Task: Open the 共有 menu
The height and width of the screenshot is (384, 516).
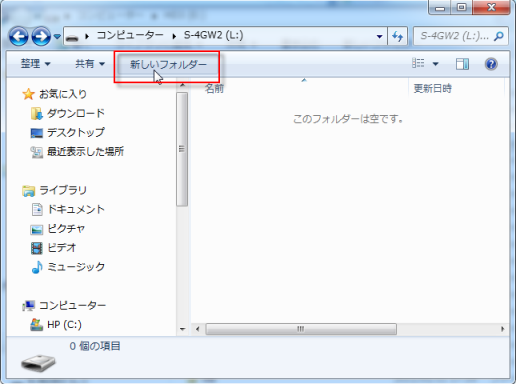Action: (x=90, y=63)
